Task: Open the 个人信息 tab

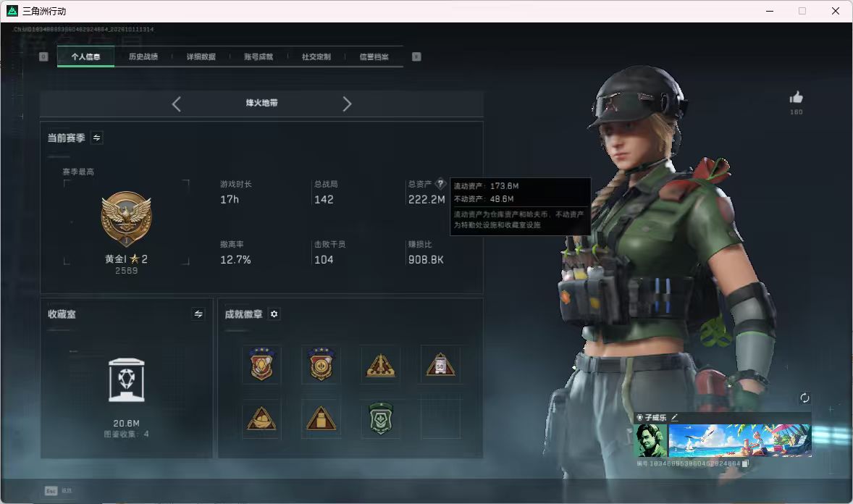Action: click(85, 56)
